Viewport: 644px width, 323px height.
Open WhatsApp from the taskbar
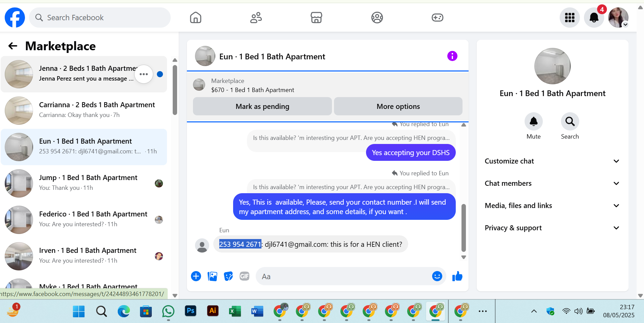coord(168,311)
